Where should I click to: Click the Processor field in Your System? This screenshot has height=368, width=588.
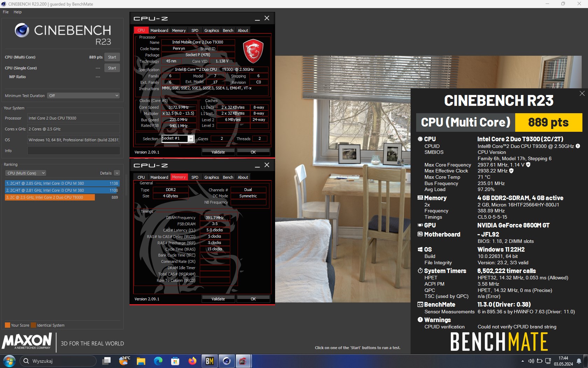click(73, 118)
